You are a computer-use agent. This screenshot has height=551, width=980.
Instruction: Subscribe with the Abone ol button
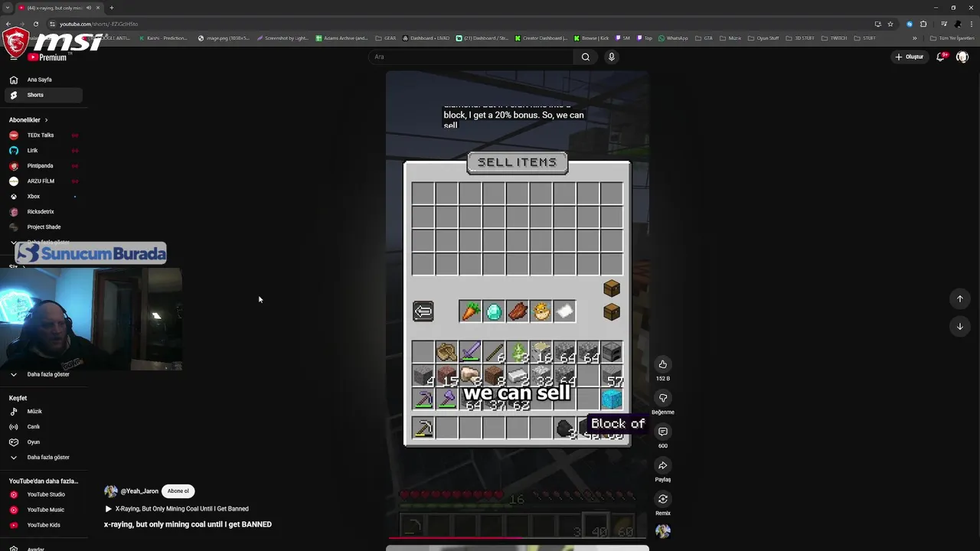click(178, 491)
